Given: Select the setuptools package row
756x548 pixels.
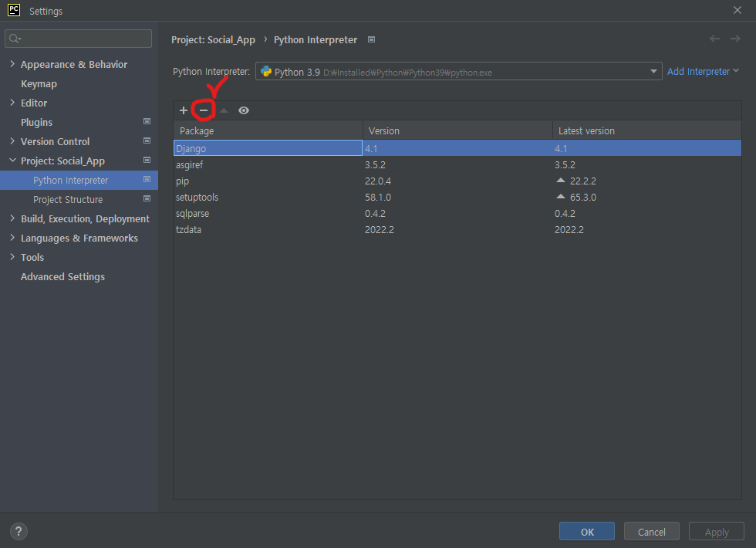Looking at the screenshot, I should [x=457, y=197].
